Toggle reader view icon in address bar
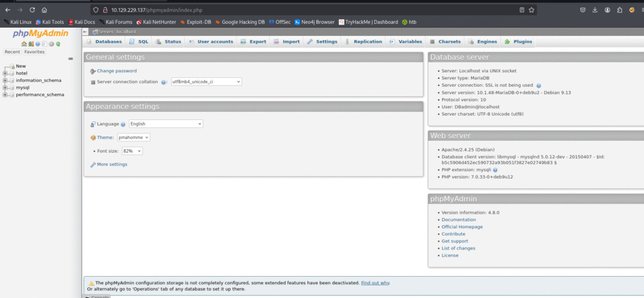 [521, 10]
